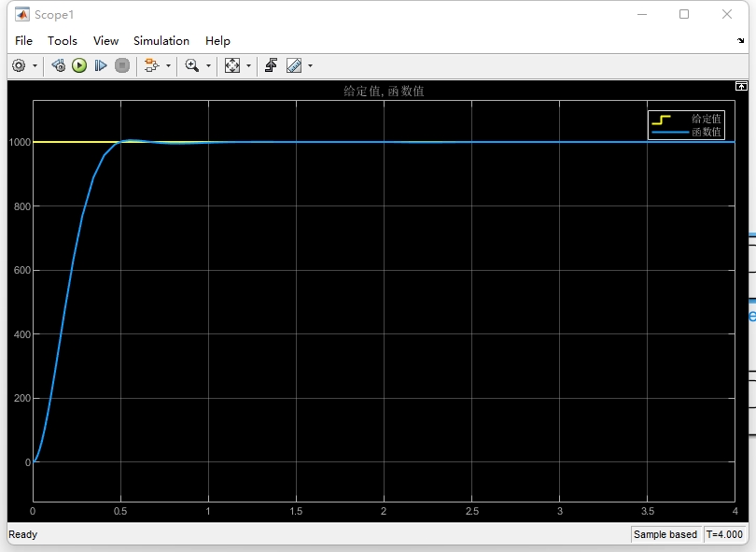Click the Sample based status label
756x552 pixels.
665,534
